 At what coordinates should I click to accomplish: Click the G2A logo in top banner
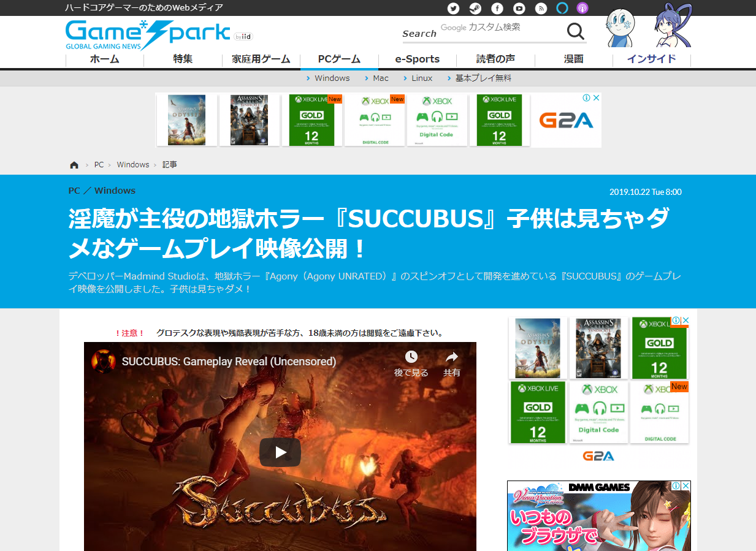click(566, 120)
